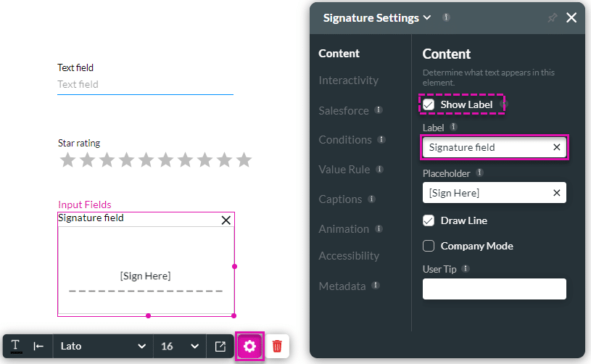Screen dimensions: 591x364
Task: Uncheck the Show Label checkbox
Action: coord(429,105)
